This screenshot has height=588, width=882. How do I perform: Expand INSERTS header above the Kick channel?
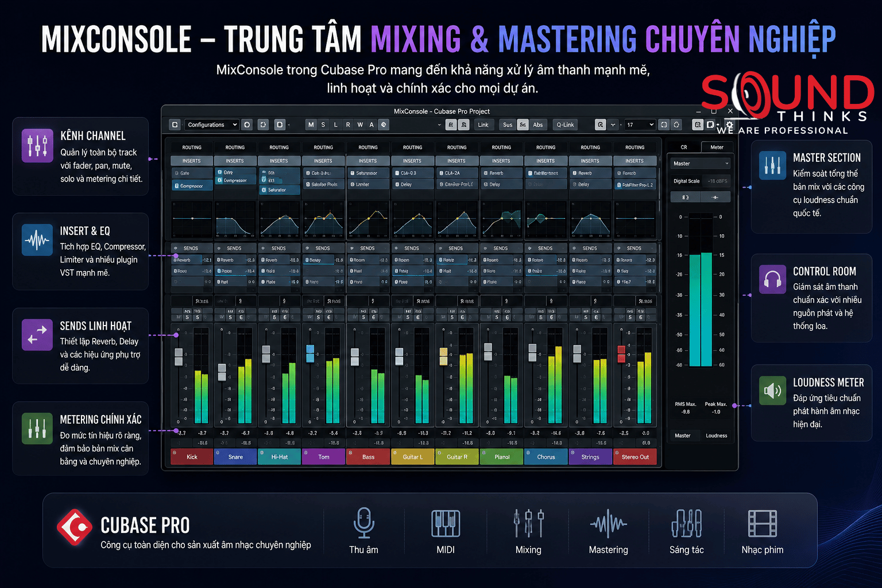[192, 161]
